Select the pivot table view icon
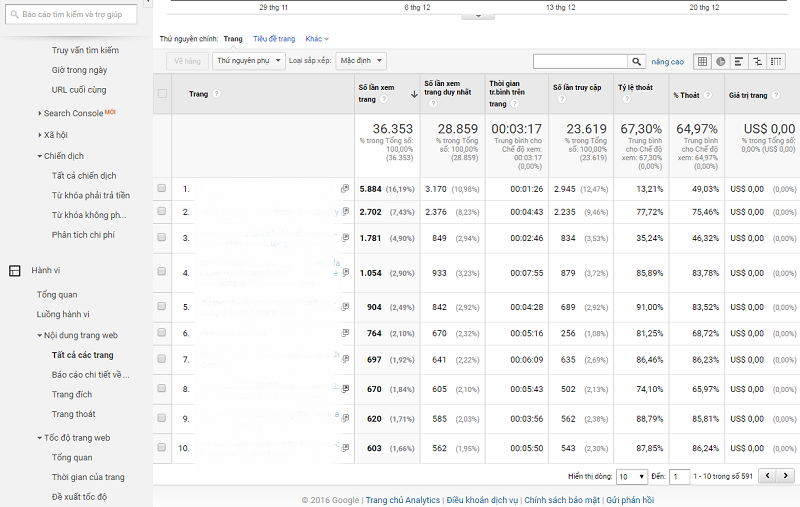800x507 pixels. coord(776,61)
